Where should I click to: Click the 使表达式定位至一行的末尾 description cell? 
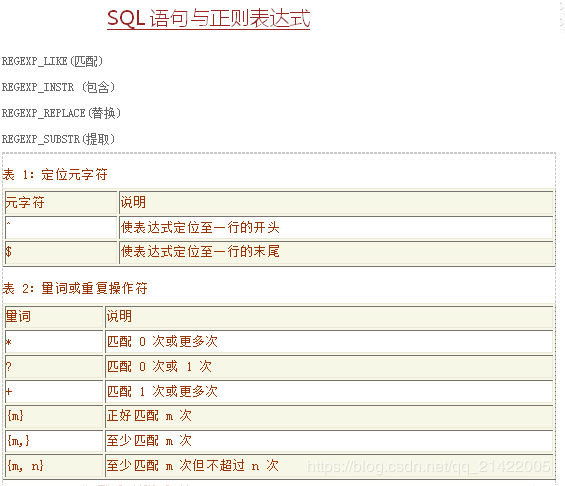pyautogui.click(x=336, y=252)
